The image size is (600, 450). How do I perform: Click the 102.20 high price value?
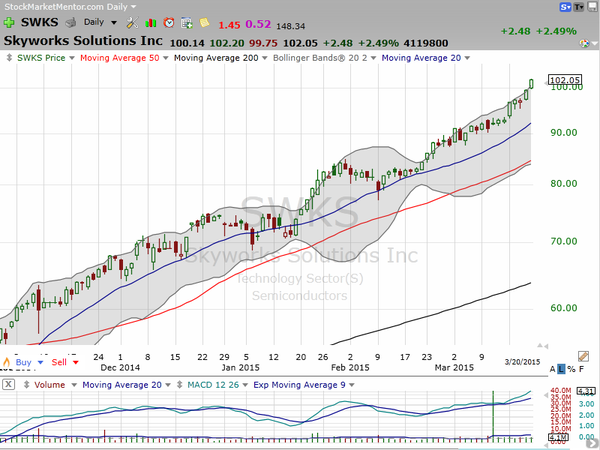point(227,43)
